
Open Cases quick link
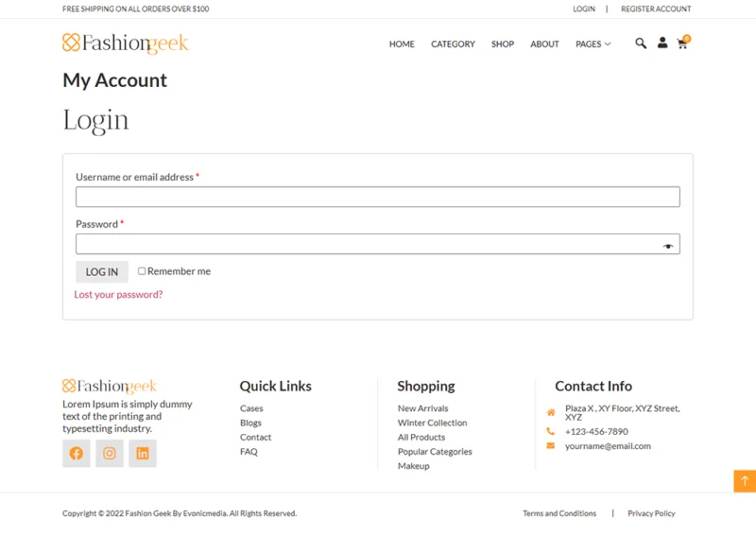(251, 408)
